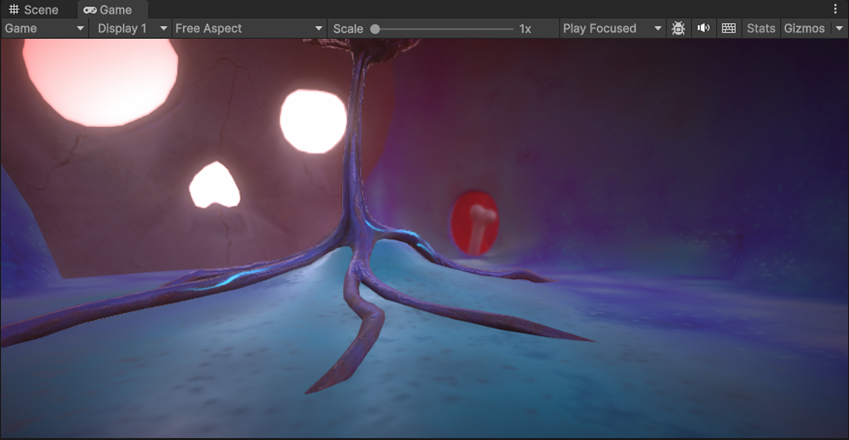849x440 pixels.
Task: Mute audio with the speaker icon
Action: coord(703,28)
